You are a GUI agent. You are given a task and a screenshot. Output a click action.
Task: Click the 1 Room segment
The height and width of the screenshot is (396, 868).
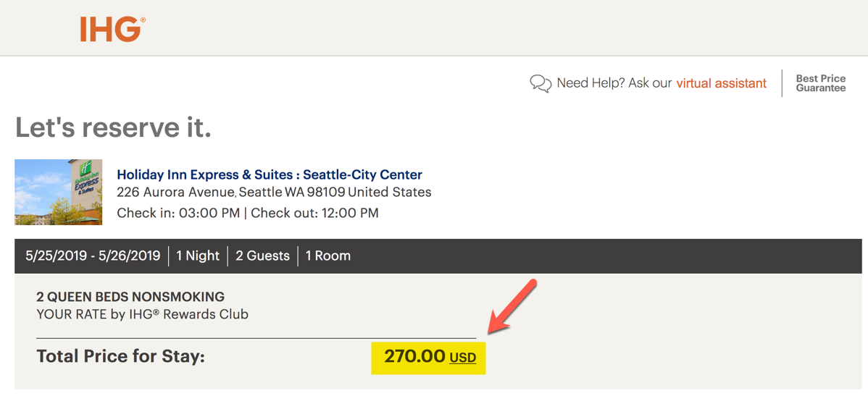tap(327, 256)
